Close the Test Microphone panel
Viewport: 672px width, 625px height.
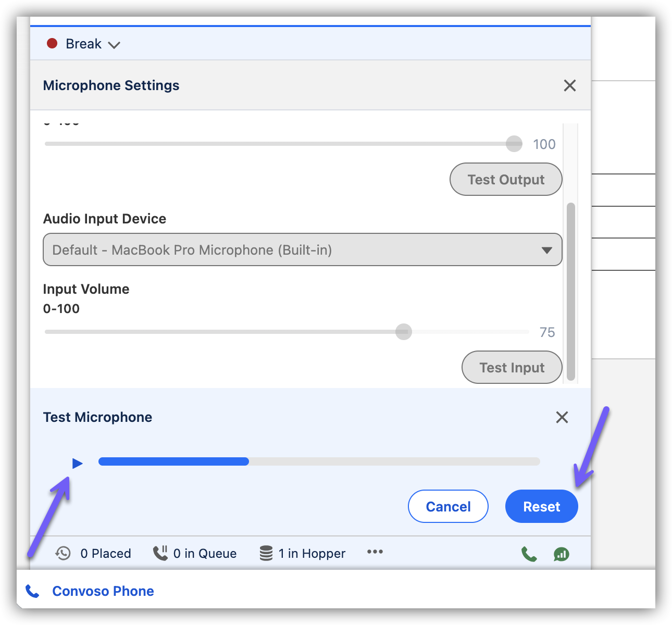point(562,417)
